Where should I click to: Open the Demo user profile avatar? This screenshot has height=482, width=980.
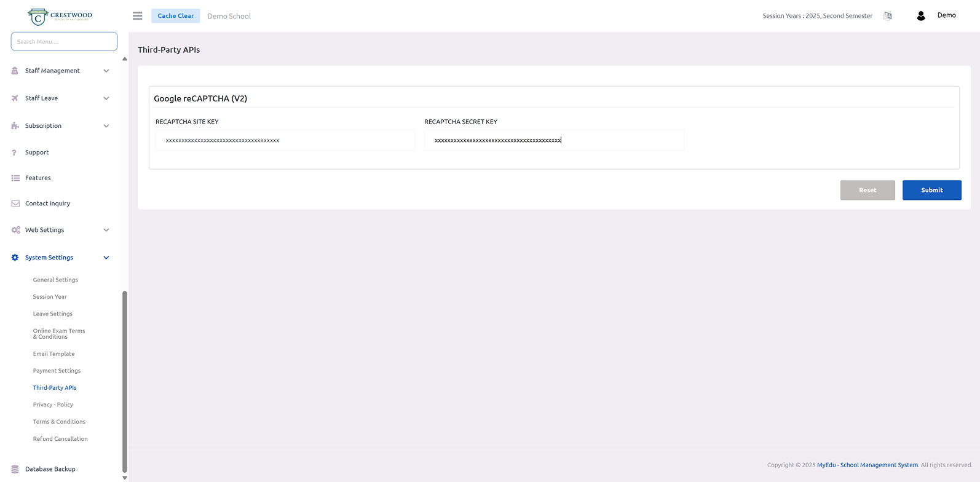920,16
